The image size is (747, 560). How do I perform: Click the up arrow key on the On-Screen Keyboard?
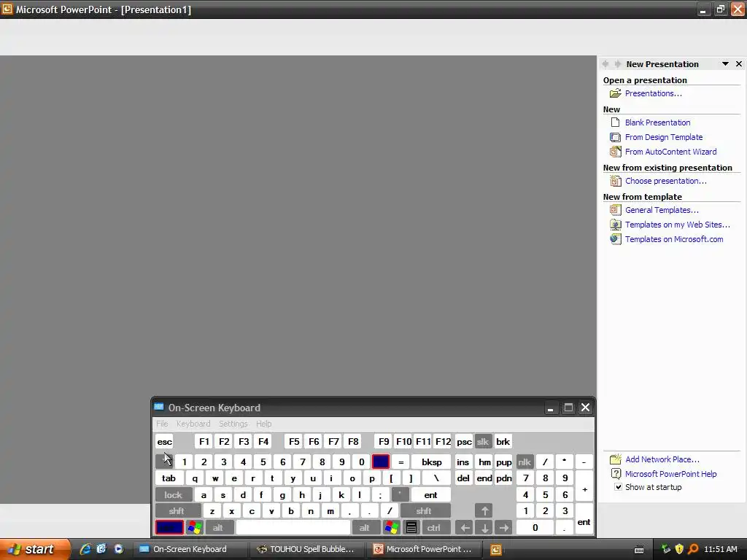484,511
